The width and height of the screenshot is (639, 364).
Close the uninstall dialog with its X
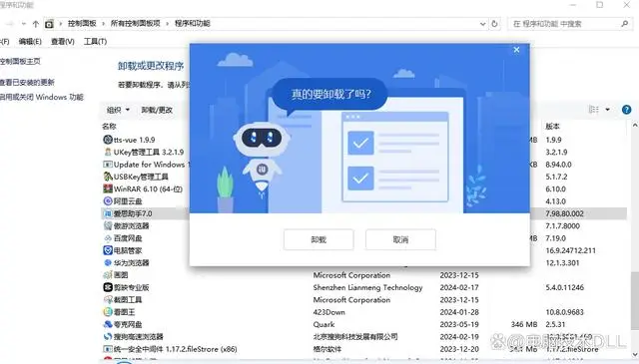coord(516,50)
